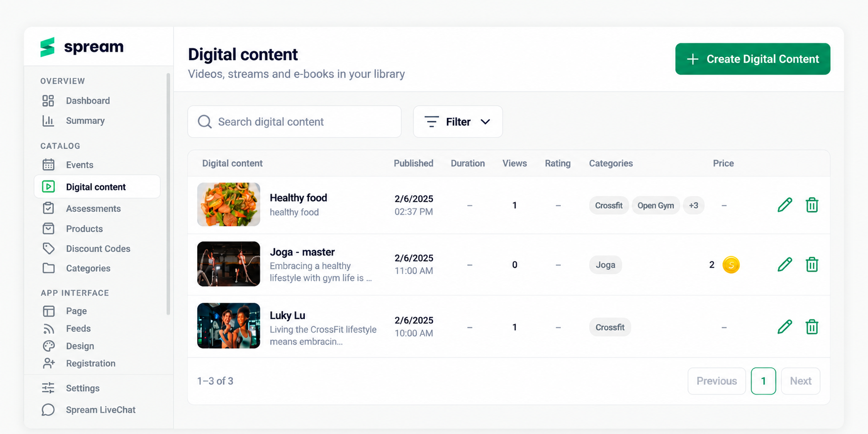This screenshot has height=434, width=868.
Task: Click the Events calendar icon
Action: click(x=48, y=165)
